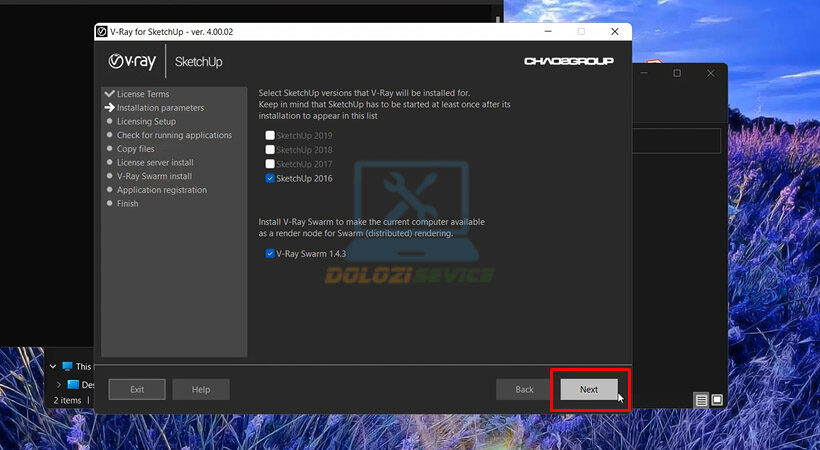Switch File Explorer to large icons view
This screenshot has height=450, width=820.
click(717, 400)
